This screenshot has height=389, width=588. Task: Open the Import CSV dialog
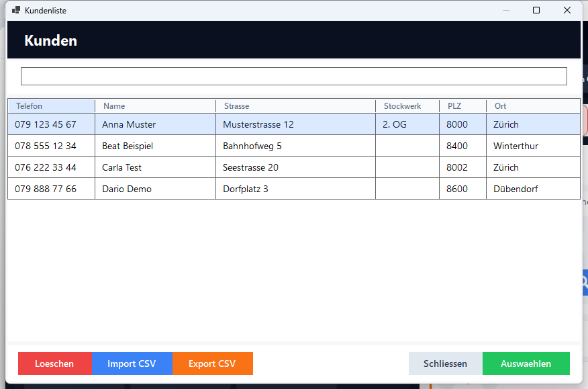click(x=132, y=363)
